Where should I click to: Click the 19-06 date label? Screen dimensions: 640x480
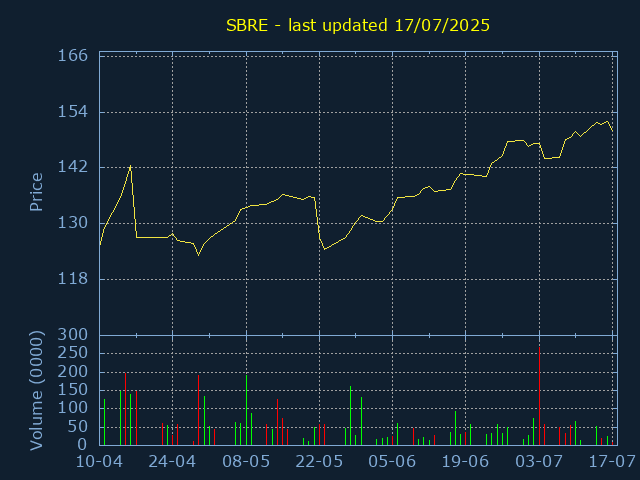[465, 462]
